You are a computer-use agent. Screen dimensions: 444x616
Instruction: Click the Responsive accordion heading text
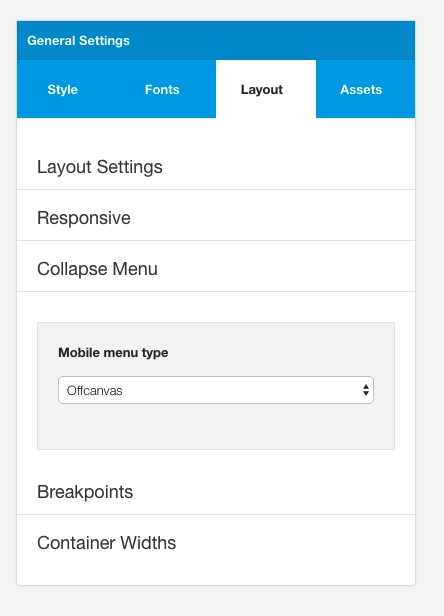(84, 218)
